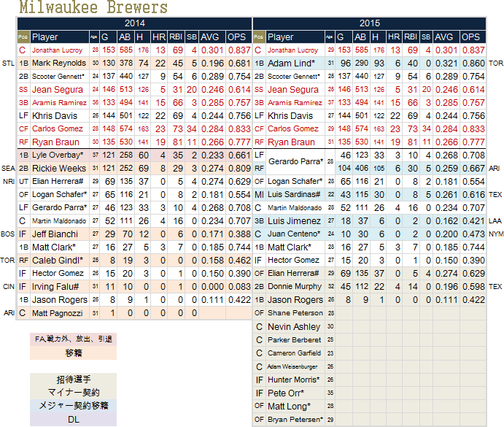This screenshot has height=427, width=504.
Task: Click 2014 Player column header
Action: tap(60, 37)
